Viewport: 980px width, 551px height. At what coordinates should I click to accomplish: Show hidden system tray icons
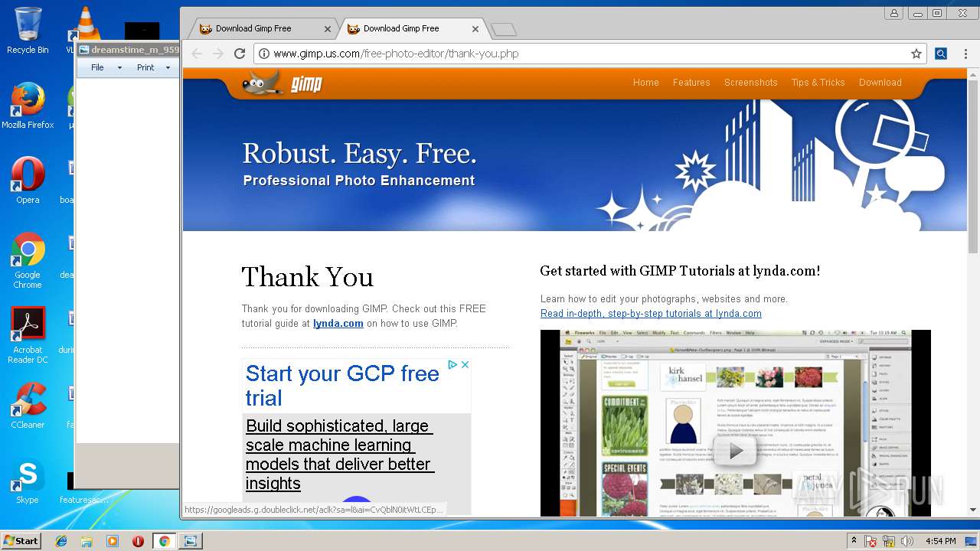pos(854,541)
